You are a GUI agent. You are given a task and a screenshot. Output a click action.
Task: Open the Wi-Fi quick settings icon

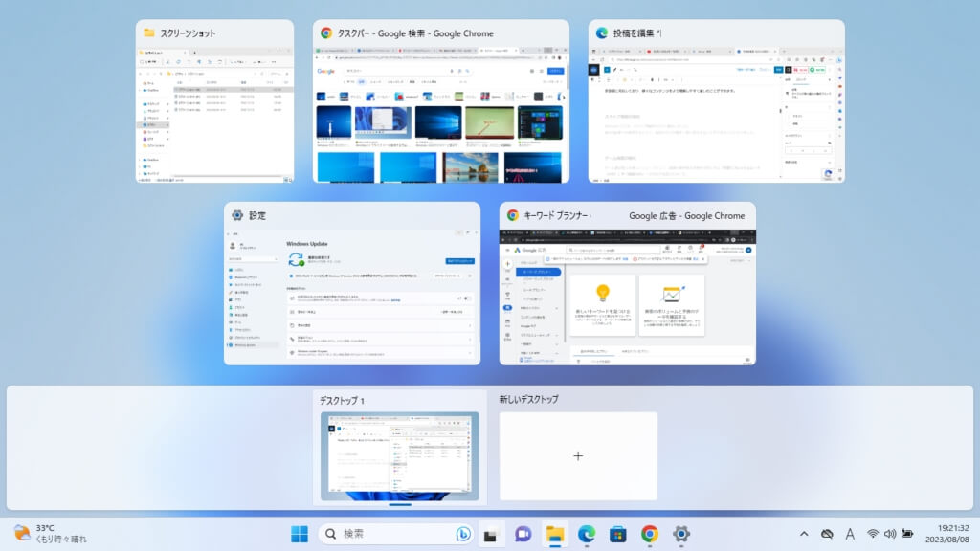[x=873, y=534]
